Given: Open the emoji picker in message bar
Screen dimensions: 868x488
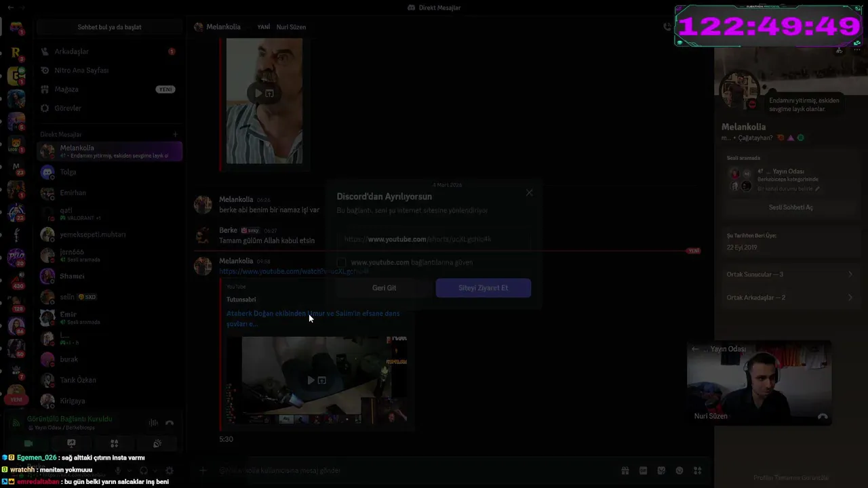Looking at the screenshot, I should pyautogui.click(x=679, y=470).
